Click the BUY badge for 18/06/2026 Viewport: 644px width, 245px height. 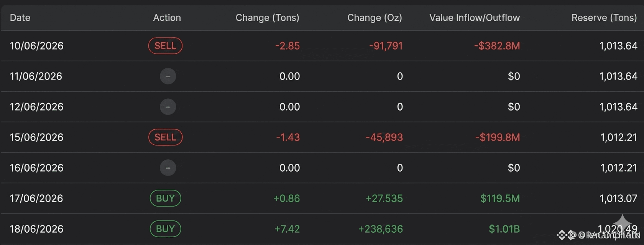165,229
